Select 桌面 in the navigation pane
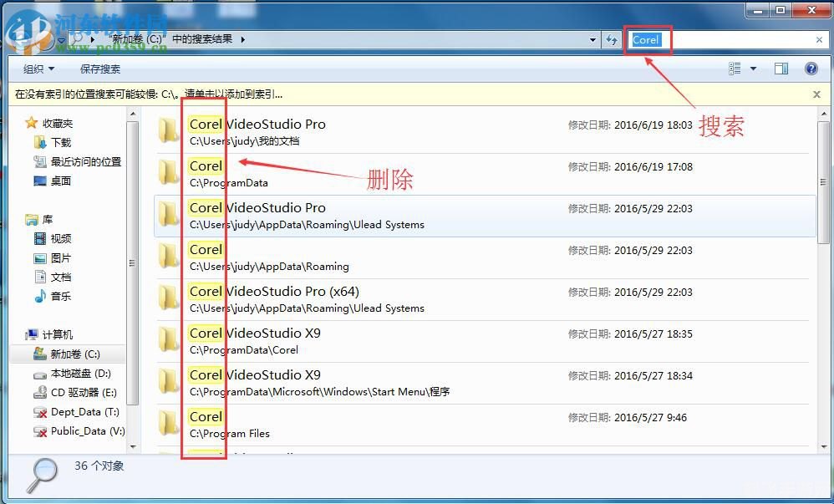This screenshot has height=504, width=834. [61, 181]
